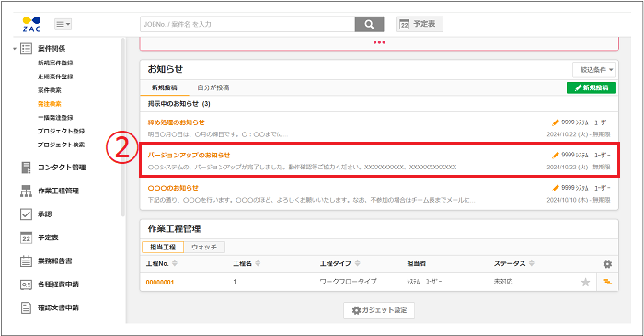Click the green 新規投稿 button
This screenshot has width=644, height=336.
pyautogui.click(x=592, y=87)
